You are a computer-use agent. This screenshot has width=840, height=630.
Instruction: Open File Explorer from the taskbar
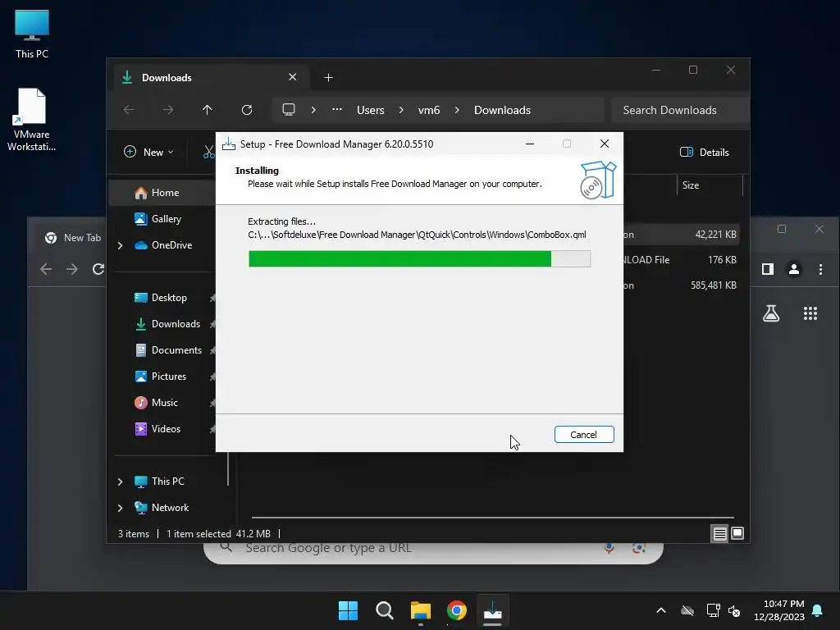[421, 610]
